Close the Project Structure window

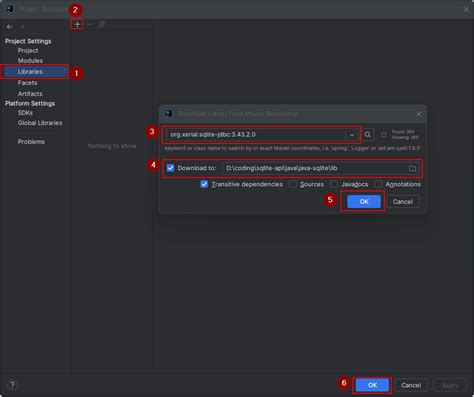click(x=466, y=9)
